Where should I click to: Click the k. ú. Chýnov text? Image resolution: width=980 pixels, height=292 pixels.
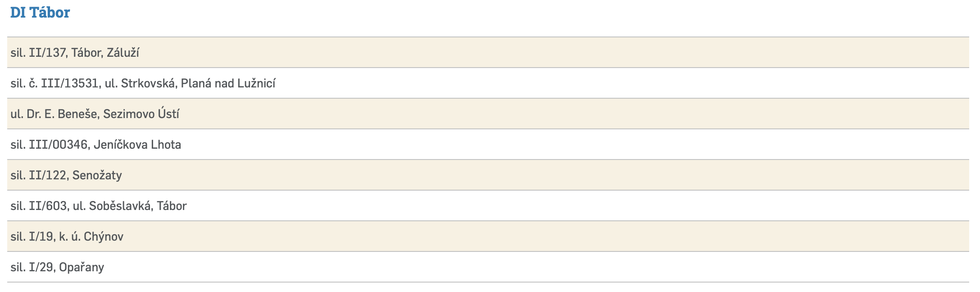pos(91,237)
